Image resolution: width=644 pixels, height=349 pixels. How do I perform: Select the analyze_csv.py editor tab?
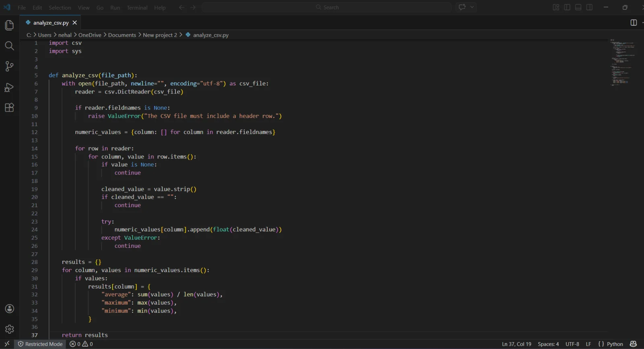[x=51, y=23]
